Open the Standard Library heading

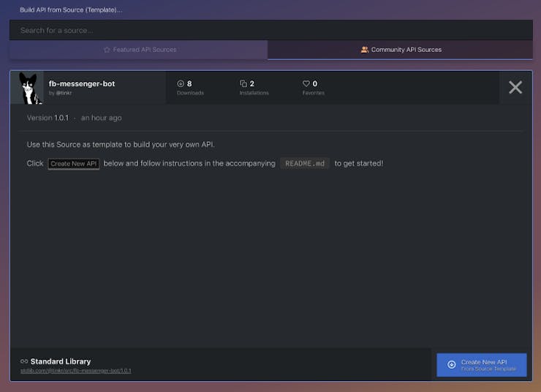(61, 361)
